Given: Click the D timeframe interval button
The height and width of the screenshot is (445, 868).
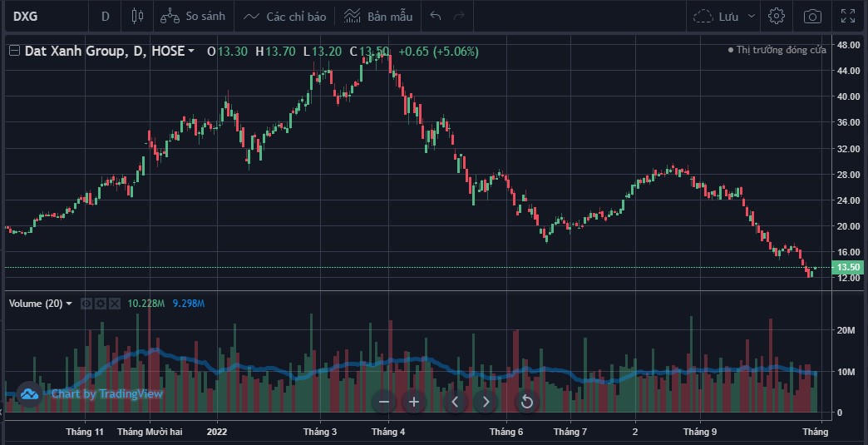Looking at the screenshot, I should click(105, 16).
